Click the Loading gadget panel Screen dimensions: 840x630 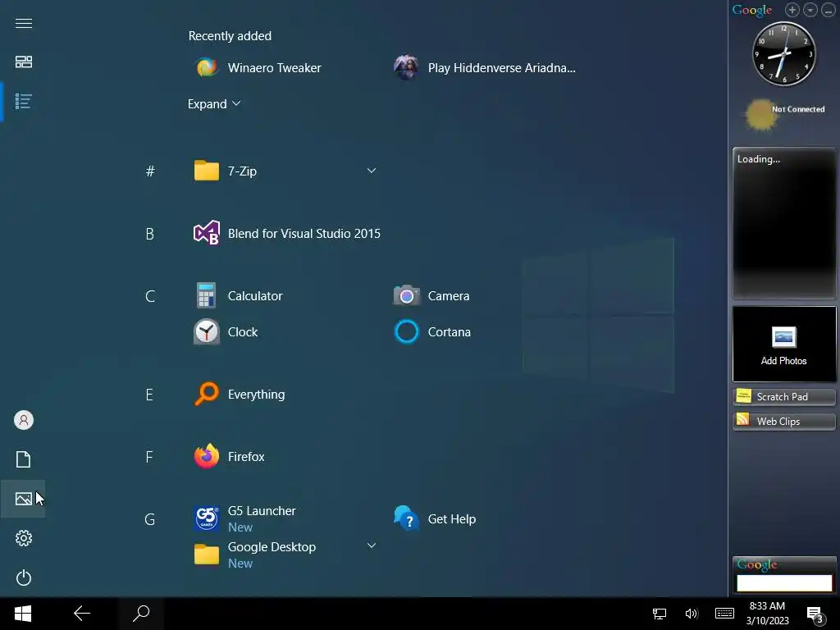click(784, 223)
